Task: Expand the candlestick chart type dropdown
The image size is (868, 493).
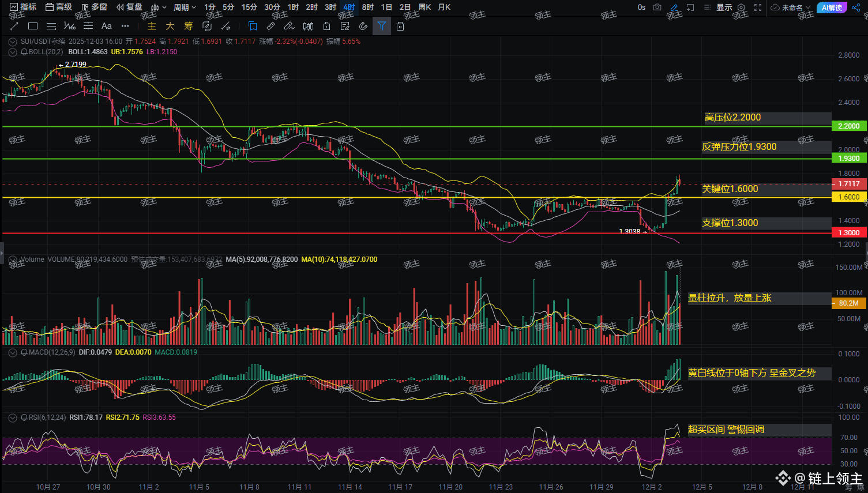Action: 159,7
